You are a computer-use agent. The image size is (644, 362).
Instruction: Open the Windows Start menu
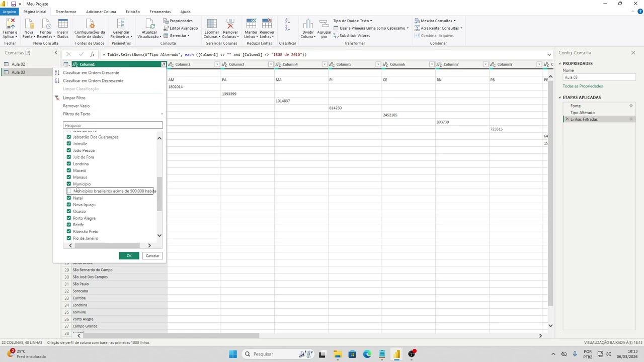point(233,354)
